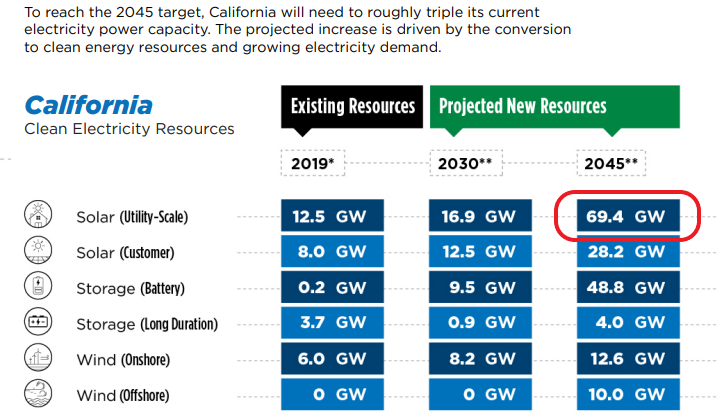The height and width of the screenshot is (413, 721).
Task: Select the Solar (Utility-Scale) row label
Action: click(132, 217)
